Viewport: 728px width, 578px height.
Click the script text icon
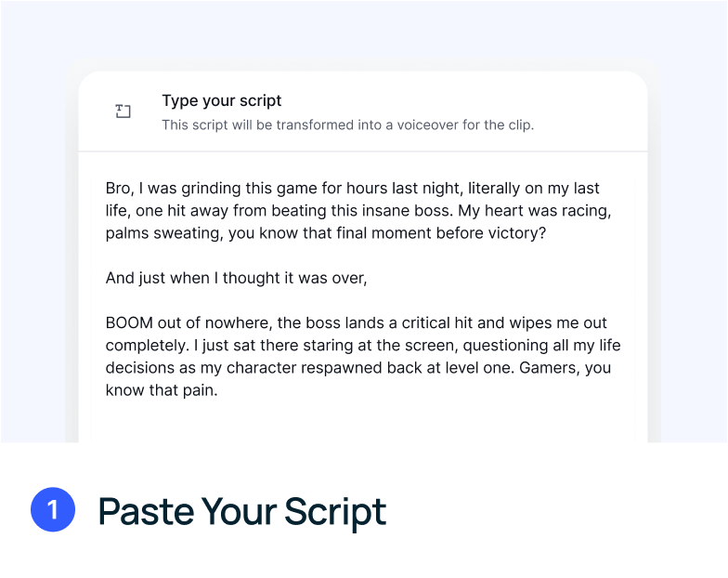click(x=123, y=112)
